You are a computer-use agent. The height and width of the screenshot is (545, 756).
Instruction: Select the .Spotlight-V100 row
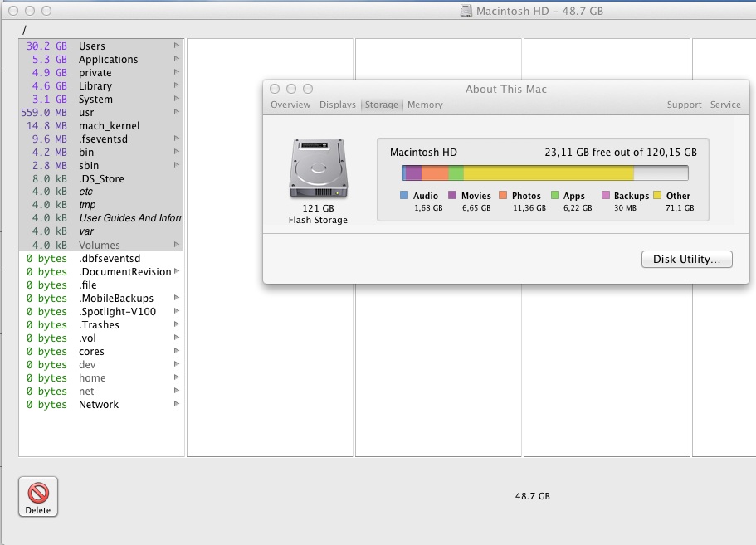(101, 312)
